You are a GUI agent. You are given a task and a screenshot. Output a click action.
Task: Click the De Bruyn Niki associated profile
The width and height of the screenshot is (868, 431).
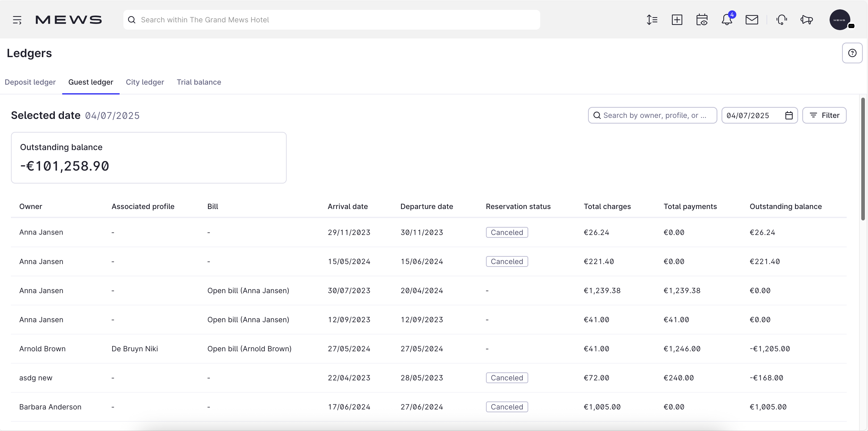[x=135, y=349]
